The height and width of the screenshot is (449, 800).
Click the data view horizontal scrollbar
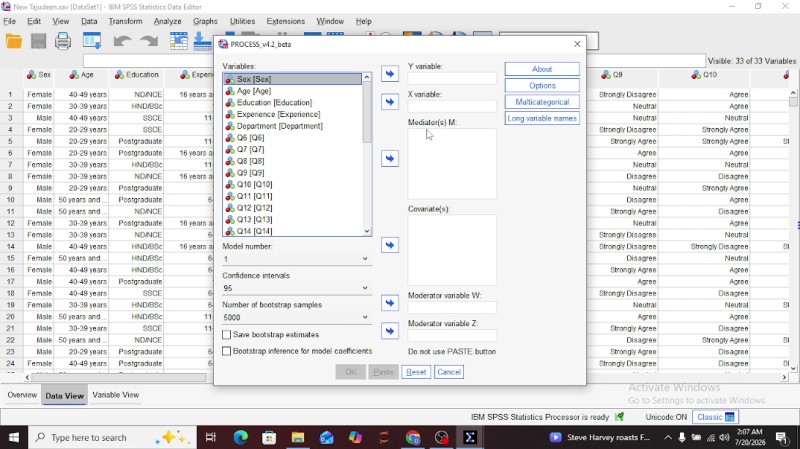coord(119,377)
